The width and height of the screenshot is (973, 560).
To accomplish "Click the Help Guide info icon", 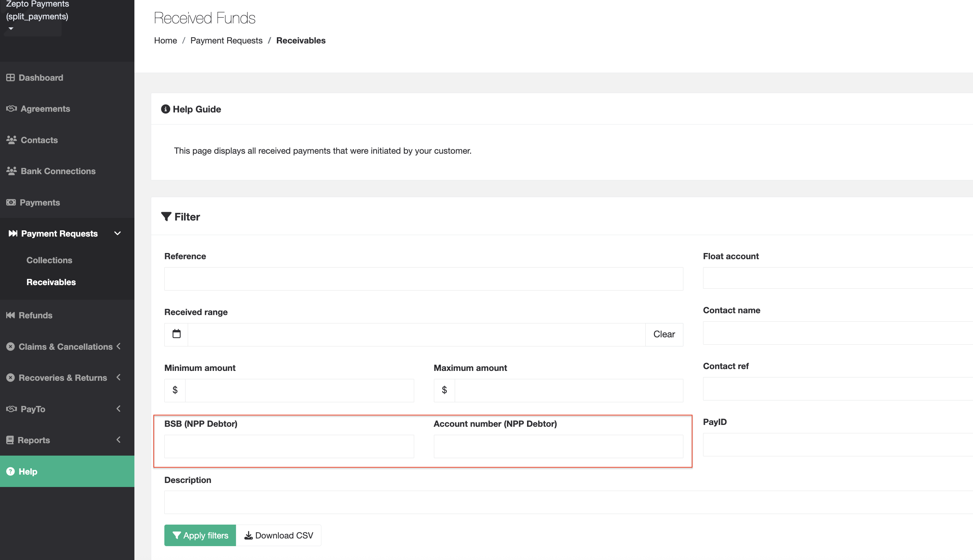I will click(x=165, y=109).
